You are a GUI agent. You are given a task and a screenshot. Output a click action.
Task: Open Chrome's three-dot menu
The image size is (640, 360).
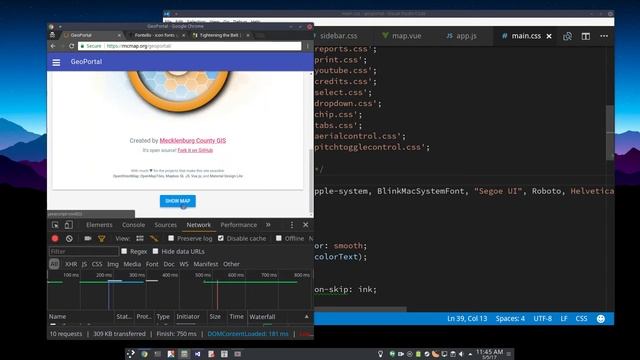308,46
